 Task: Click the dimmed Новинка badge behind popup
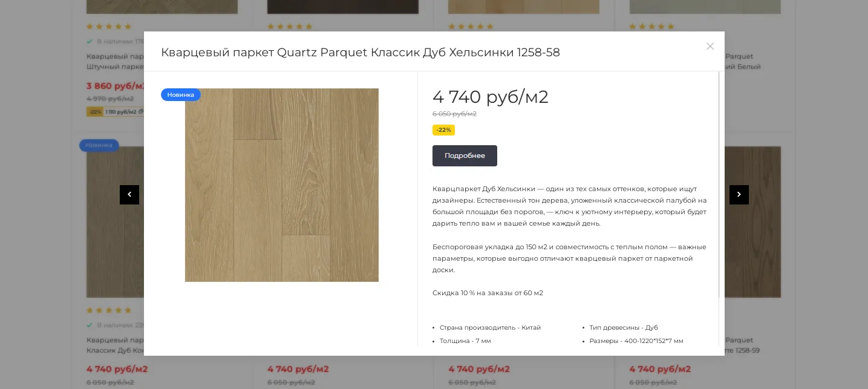point(99,145)
